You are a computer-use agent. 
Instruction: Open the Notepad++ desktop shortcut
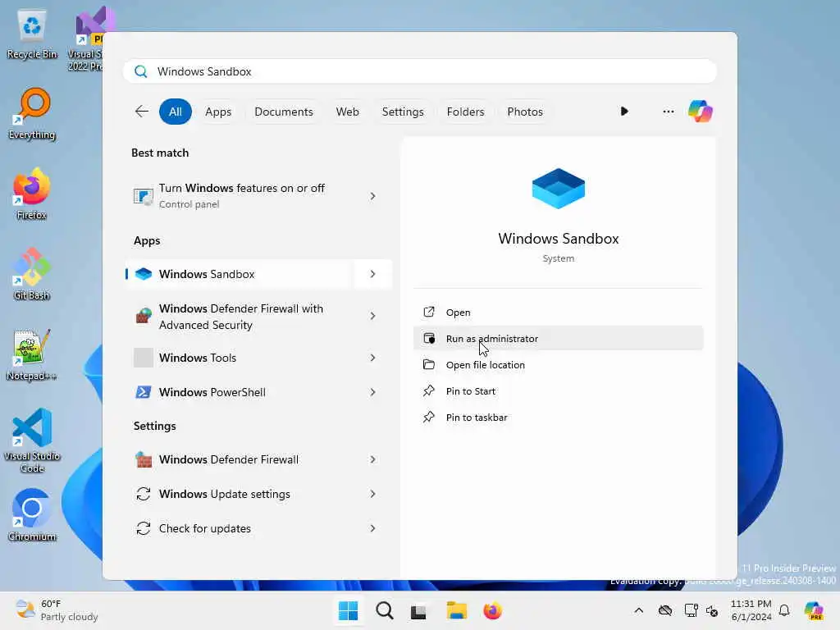click(32, 354)
